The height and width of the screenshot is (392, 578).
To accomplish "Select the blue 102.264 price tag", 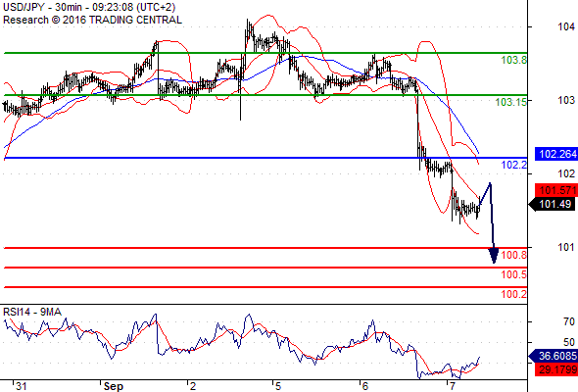I will point(555,154).
